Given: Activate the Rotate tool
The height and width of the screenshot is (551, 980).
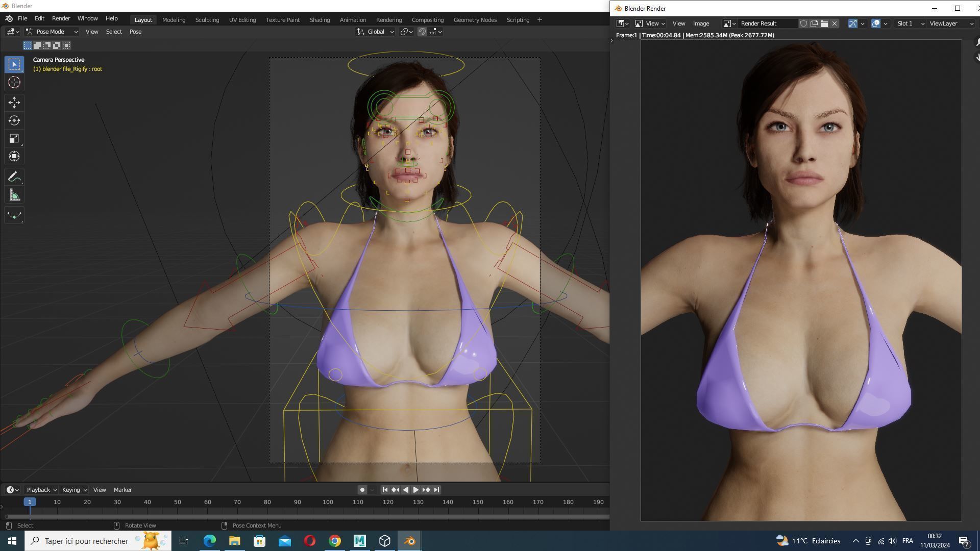Looking at the screenshot, I should (x=14, y=120).
